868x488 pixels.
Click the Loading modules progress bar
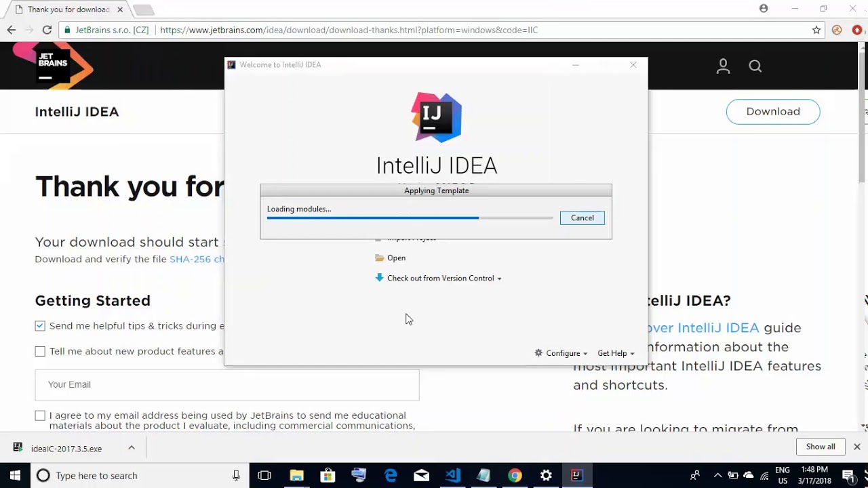pos(410,218)
